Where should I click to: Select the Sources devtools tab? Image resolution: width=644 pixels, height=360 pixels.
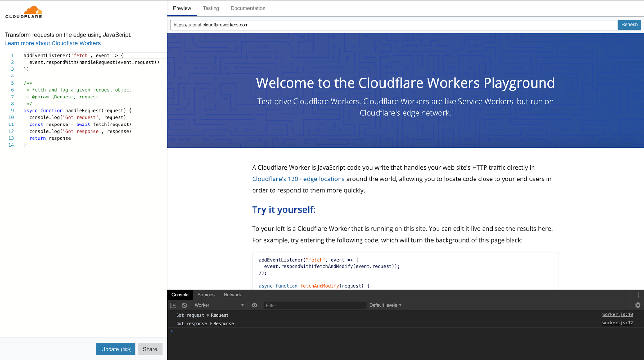click(x=206, y=295)
